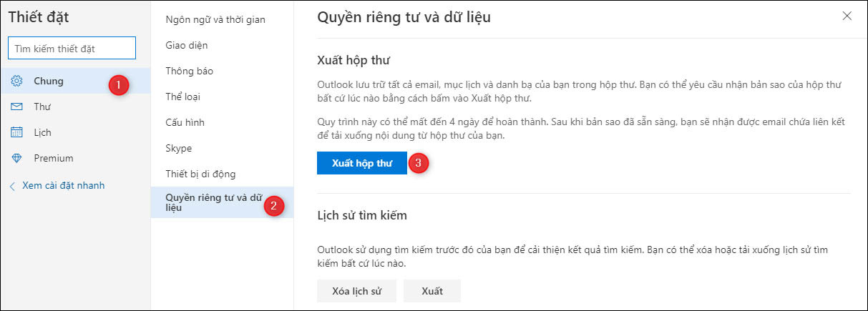Select the Skype option
This screenshot has height=311, width=868.
coord(179,148)
